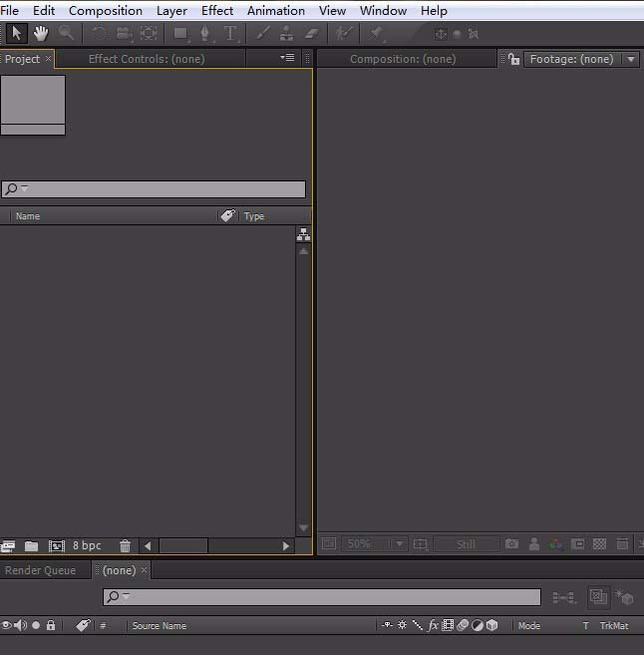This screenshot has width=644, height=655.
Task: Switch to the Render Queue tab
Action: [x=40, y=570]
